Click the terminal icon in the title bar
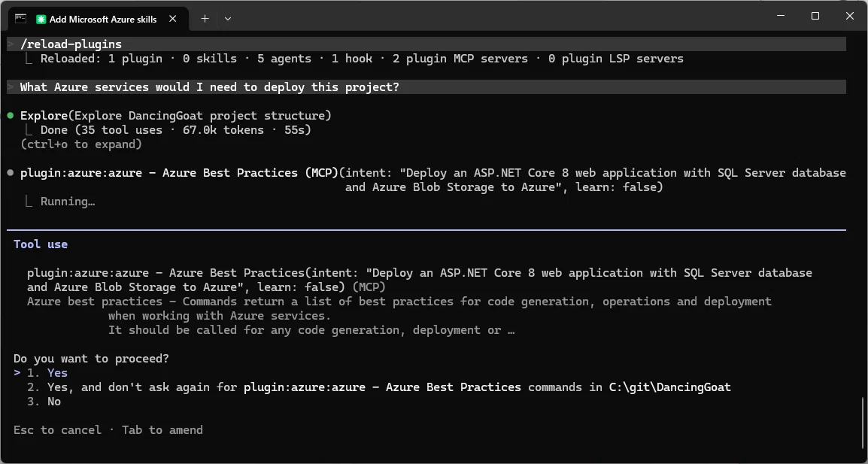The width and height of the screenshot is (868, 464). tap(20, 18)
